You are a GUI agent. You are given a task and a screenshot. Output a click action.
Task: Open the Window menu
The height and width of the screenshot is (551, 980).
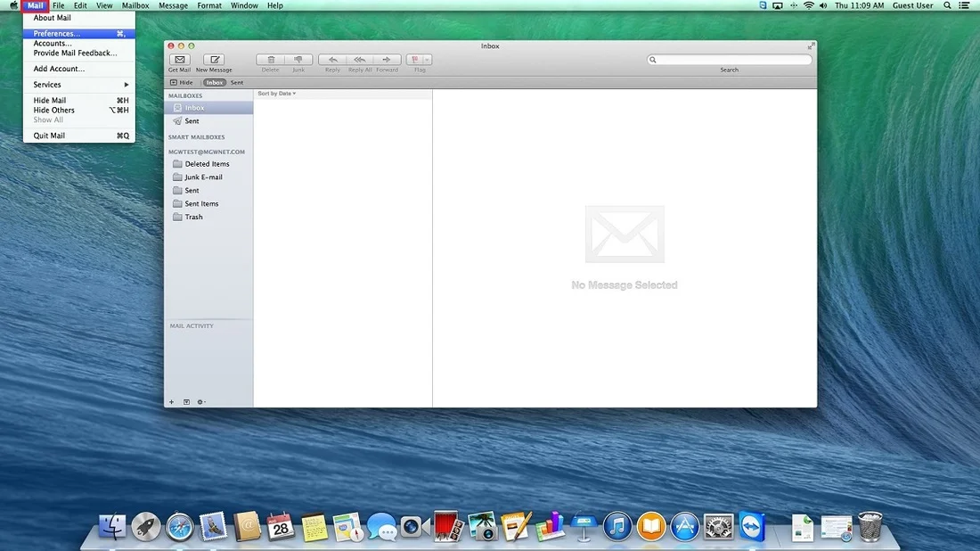244,5
